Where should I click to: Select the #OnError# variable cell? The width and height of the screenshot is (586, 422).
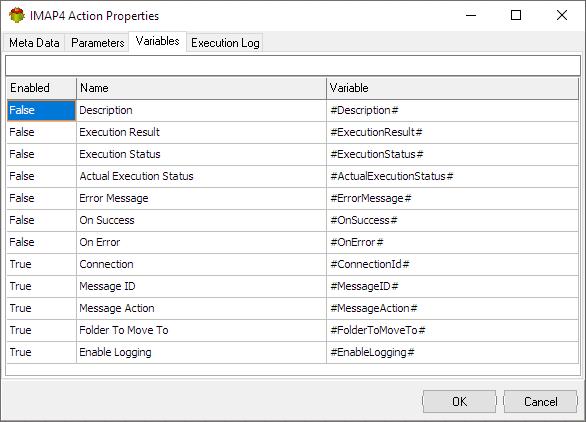(x=453, y=243)
